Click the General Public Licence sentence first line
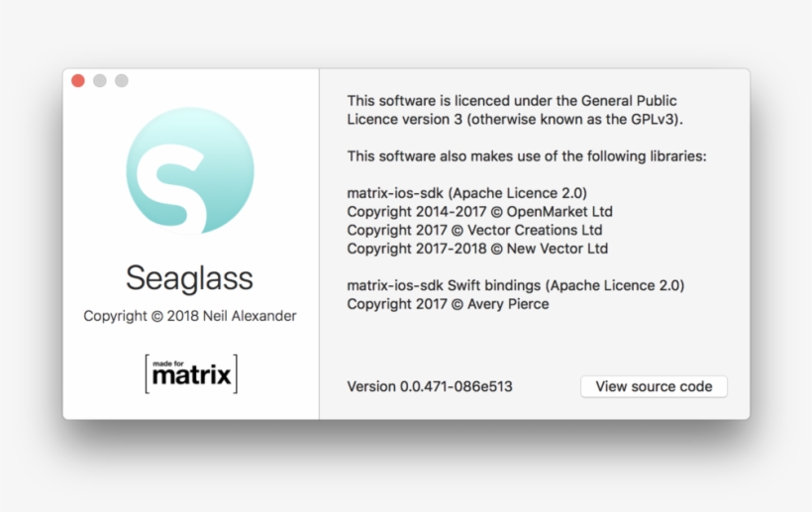This screenshot has width=812, height=512. pos(512,100)
